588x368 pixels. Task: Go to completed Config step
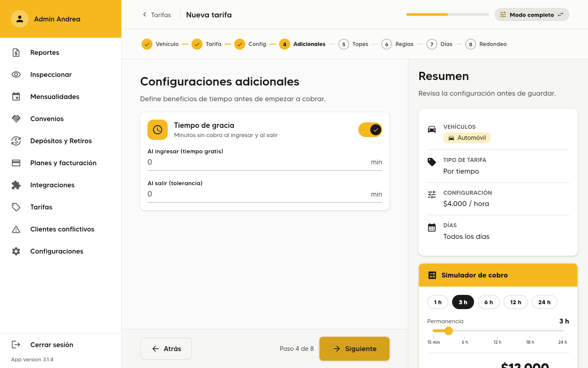click(x=250, y=44)
